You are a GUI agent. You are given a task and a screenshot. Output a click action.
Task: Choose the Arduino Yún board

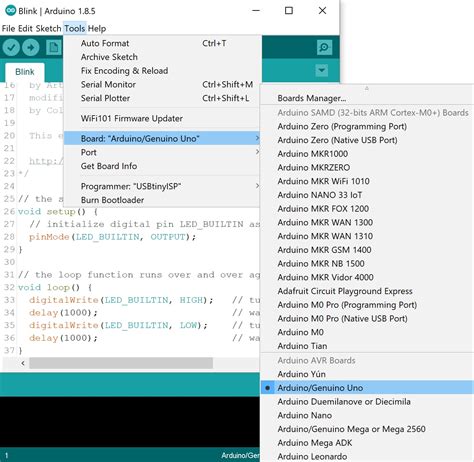(367, 374)
